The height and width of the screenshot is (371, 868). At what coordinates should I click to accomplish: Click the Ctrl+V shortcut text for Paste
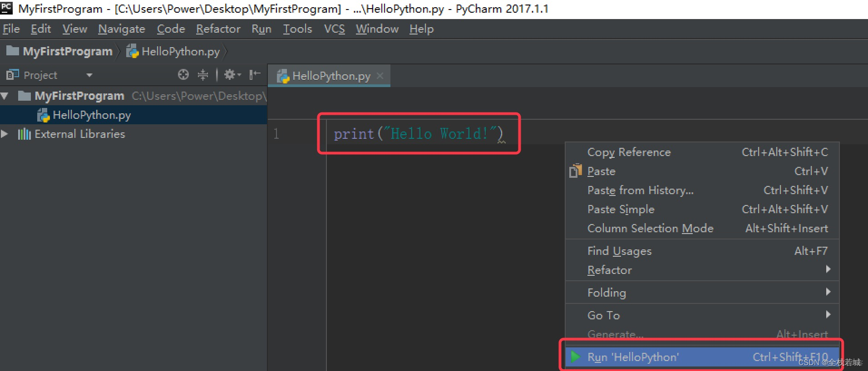point(811,171)
